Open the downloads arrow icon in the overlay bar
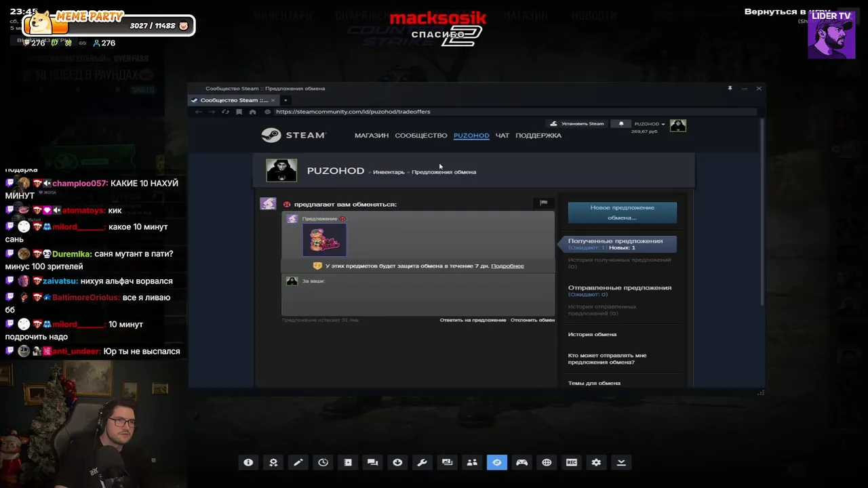Image resolution: width=868 pixels, height=488 pixels. tap(397, 462)
